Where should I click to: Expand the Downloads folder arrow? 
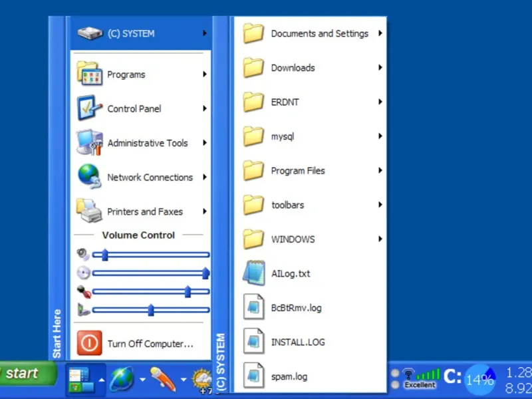click(380, 68)
